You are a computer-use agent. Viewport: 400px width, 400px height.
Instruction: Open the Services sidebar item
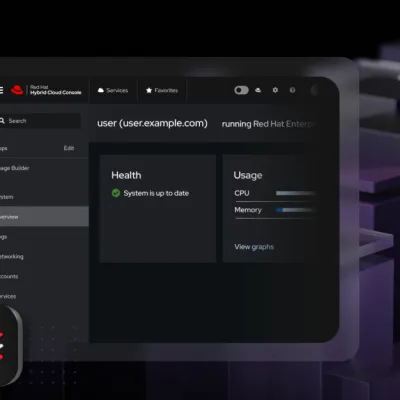click(8, 296)
